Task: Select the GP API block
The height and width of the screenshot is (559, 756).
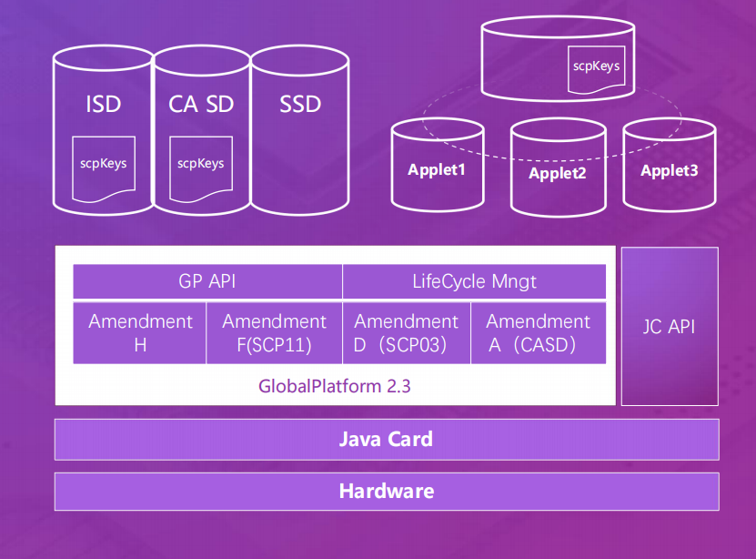Action: click(x=207, y=281)
